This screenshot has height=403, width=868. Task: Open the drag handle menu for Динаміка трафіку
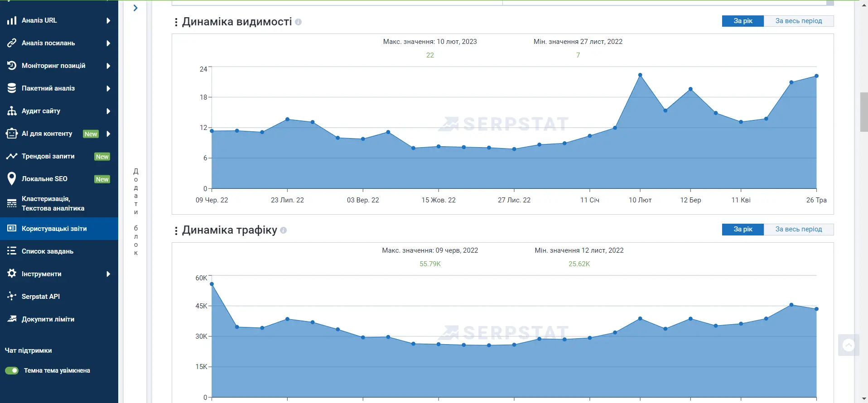click(x=176, y=230)
